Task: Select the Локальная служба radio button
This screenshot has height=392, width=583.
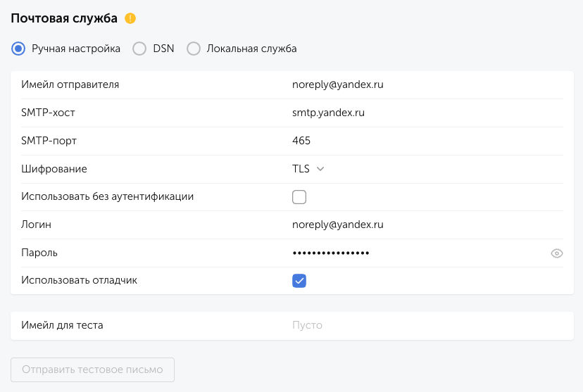Action: 194,49
